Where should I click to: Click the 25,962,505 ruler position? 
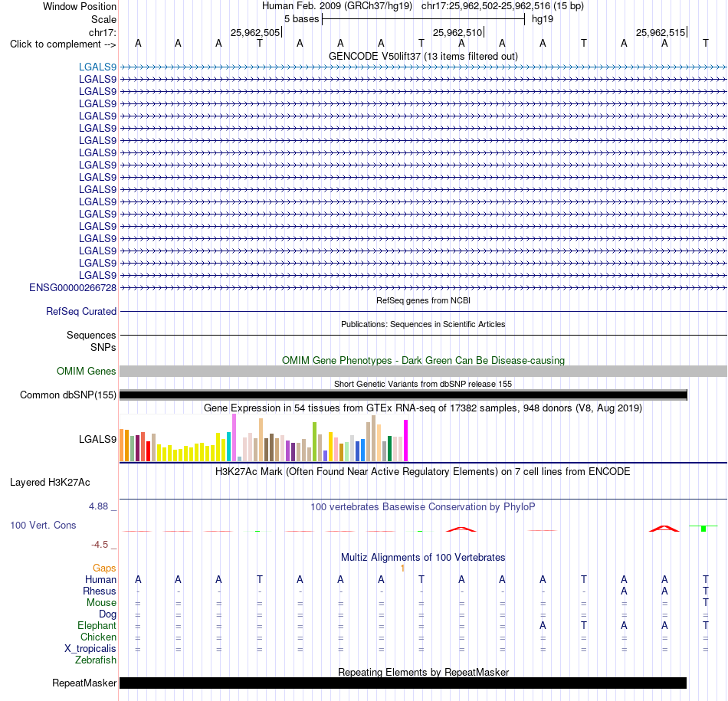tap(255, 32)
